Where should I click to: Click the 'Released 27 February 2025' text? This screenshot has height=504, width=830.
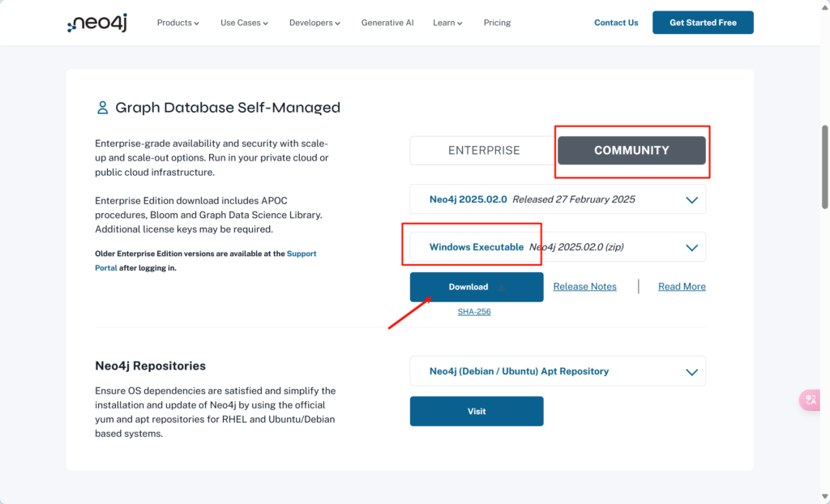[x=574, y=199]
